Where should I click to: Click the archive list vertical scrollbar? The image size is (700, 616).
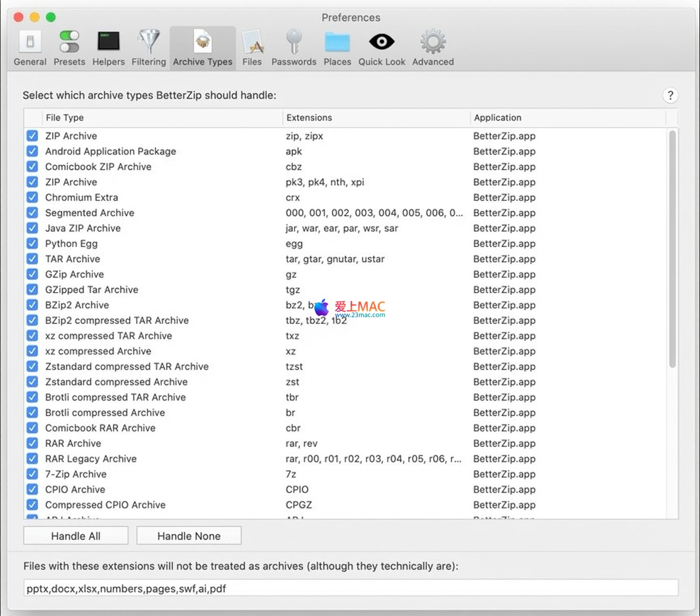tap(672, 249)
